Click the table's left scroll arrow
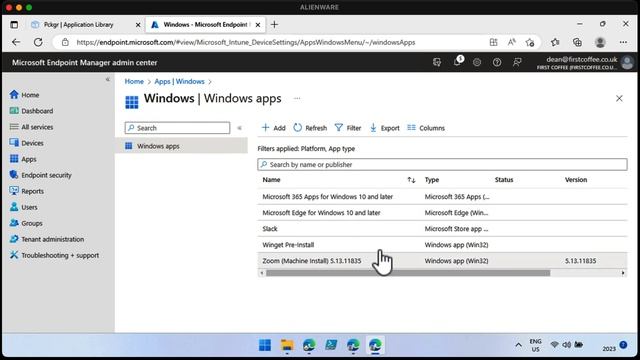 click(x=262, y=273)
